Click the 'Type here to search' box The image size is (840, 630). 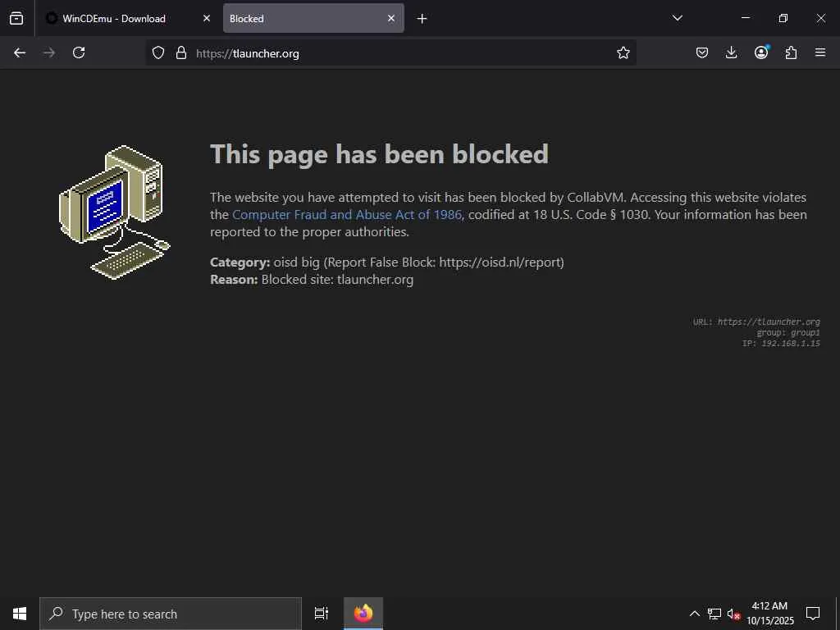(x=171, y=614)
